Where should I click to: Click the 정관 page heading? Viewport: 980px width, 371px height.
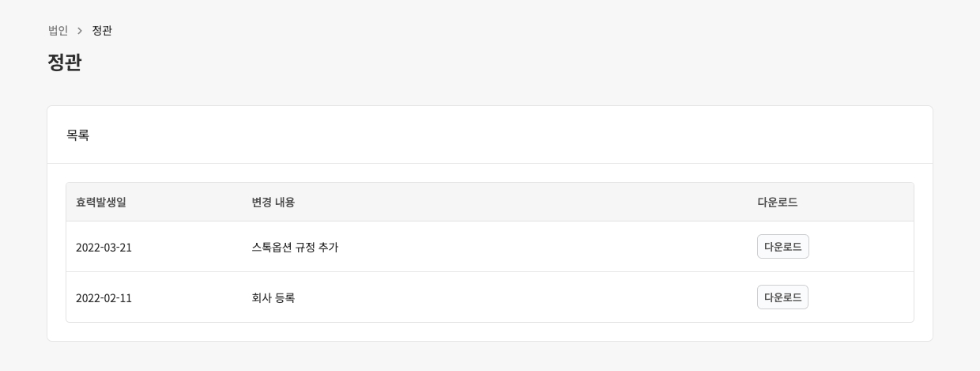[65, 62]
